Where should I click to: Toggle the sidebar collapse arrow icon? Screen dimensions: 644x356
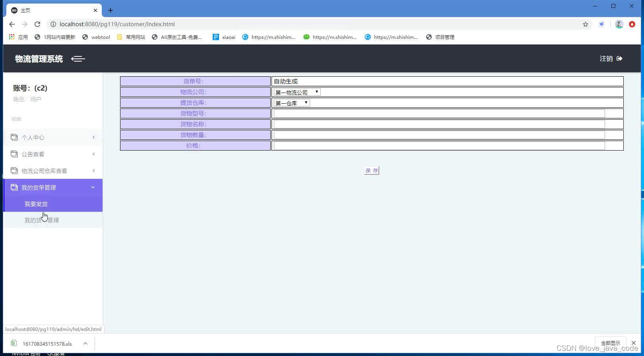click(78, 59)
